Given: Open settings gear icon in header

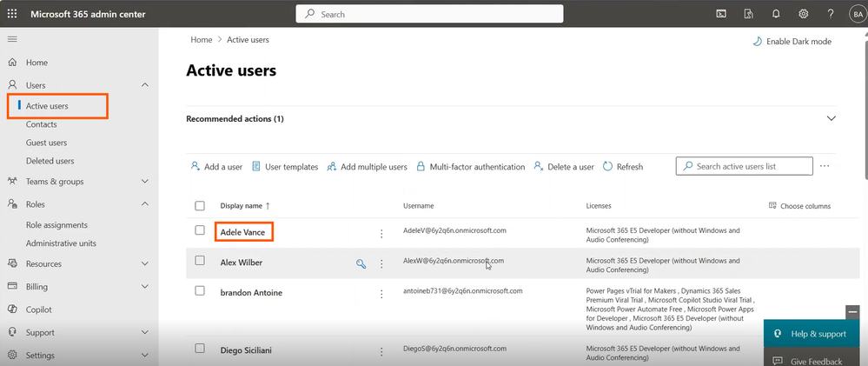Looking at the screenshot, I should pos(803,14).
